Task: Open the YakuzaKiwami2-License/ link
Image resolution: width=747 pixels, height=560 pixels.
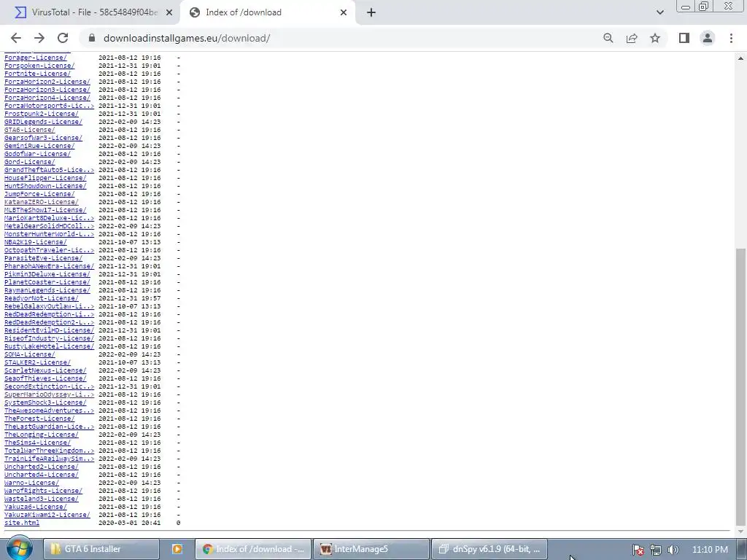Action: click(x=47, y=514)
